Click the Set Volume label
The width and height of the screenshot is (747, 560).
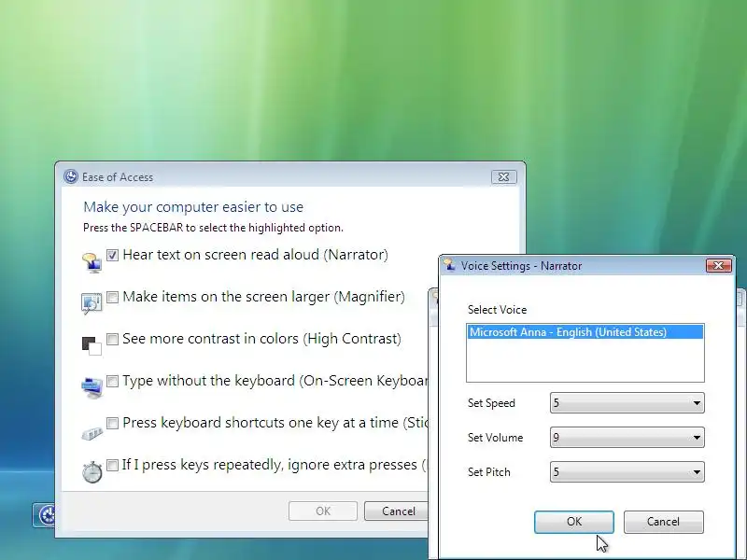click(x=495, y=437)
